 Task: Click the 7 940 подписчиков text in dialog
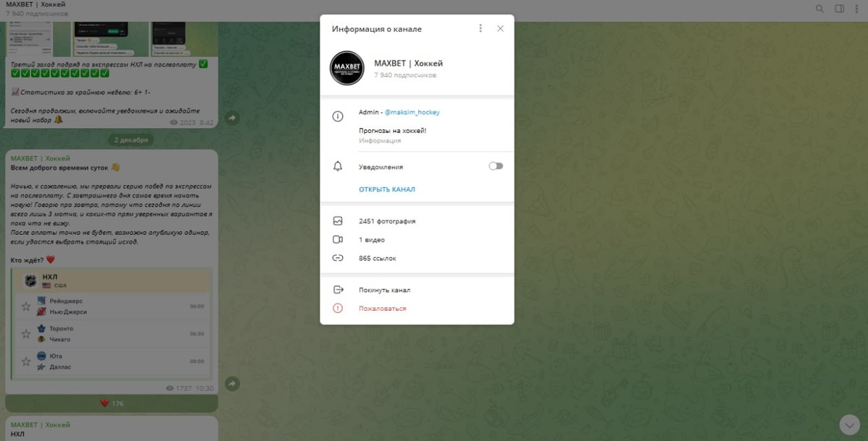click(x=405, y=75)
